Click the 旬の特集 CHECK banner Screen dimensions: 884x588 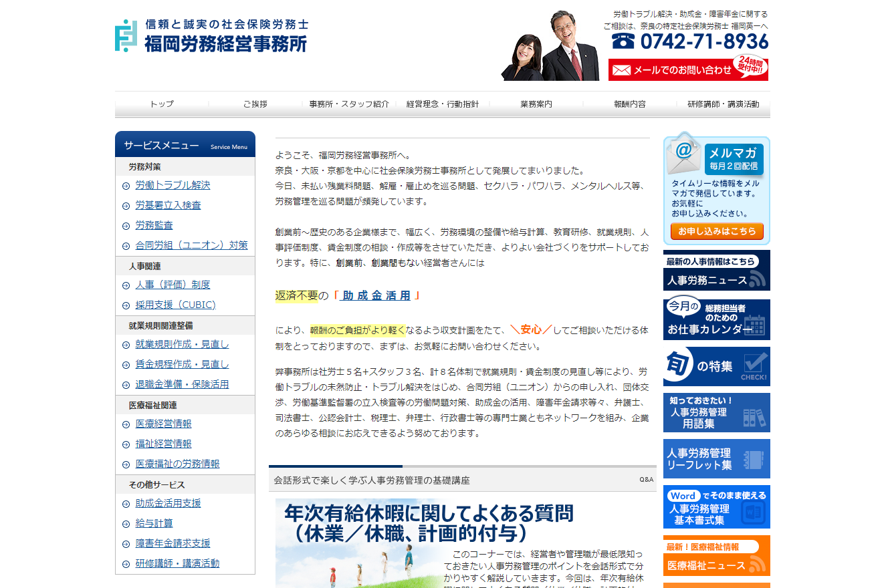click(x=716, y=366)
